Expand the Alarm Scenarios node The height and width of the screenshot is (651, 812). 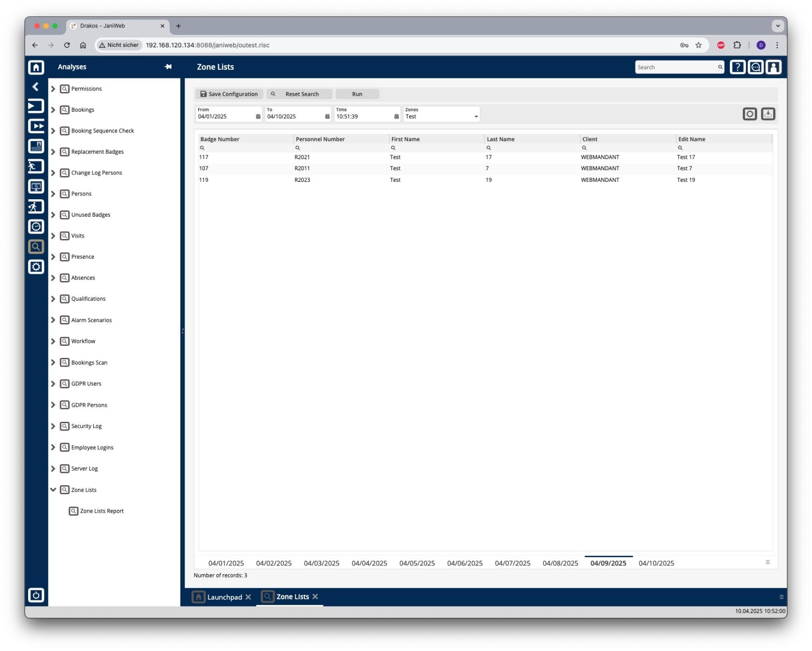[x=53, y=320]
